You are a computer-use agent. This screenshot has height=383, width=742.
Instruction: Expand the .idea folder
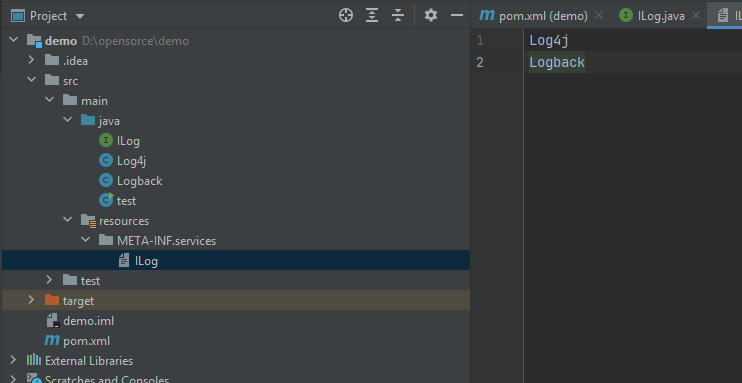[31, 60]
